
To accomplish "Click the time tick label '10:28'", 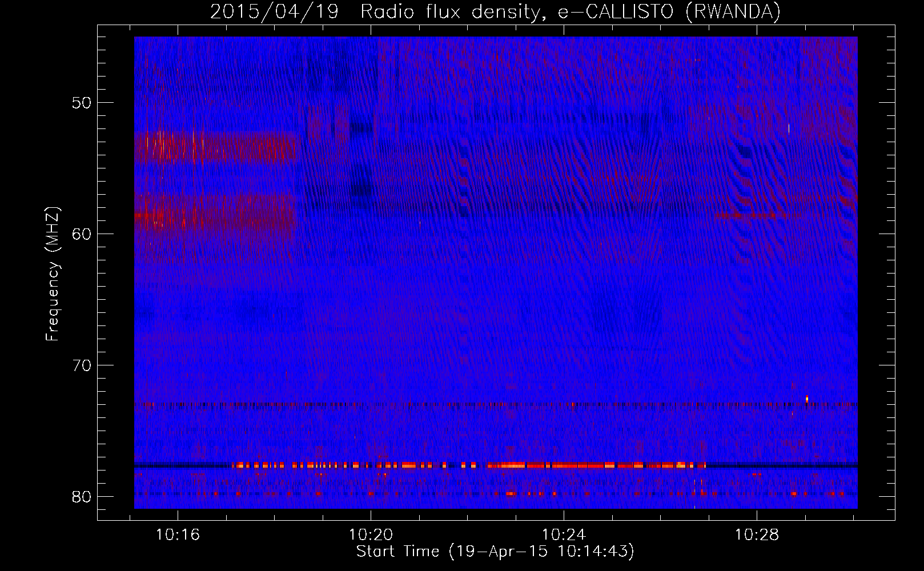I will 757,535.
